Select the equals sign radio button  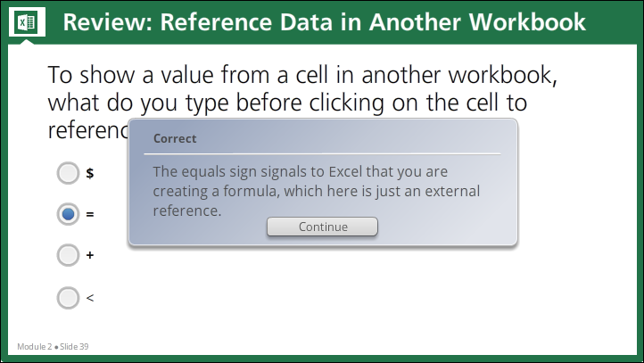point(68,214)
